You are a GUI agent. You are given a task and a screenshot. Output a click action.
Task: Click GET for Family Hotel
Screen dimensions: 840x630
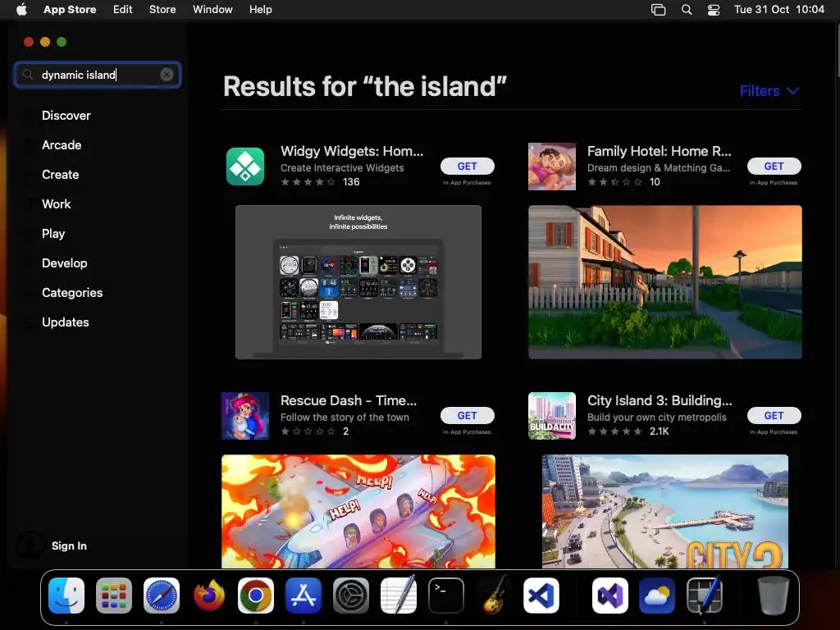774,166
